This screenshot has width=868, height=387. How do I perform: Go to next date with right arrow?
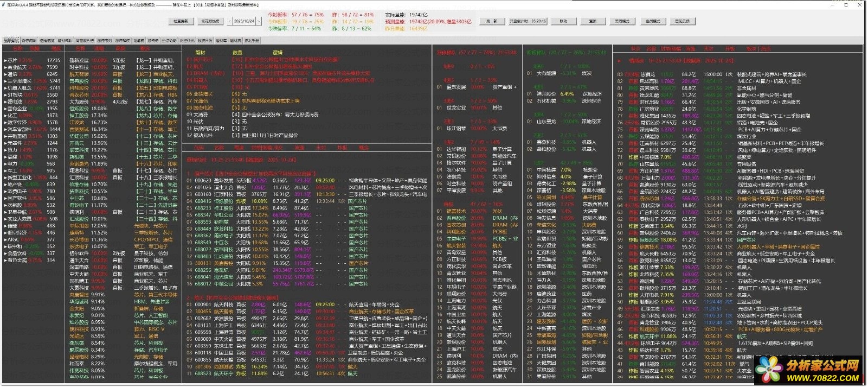259,21
